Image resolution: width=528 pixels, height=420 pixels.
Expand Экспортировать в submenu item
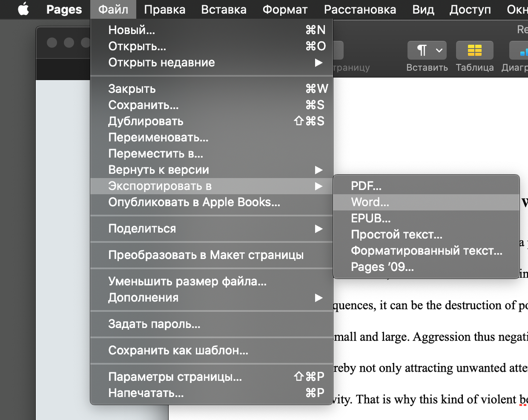coord(211,186)
